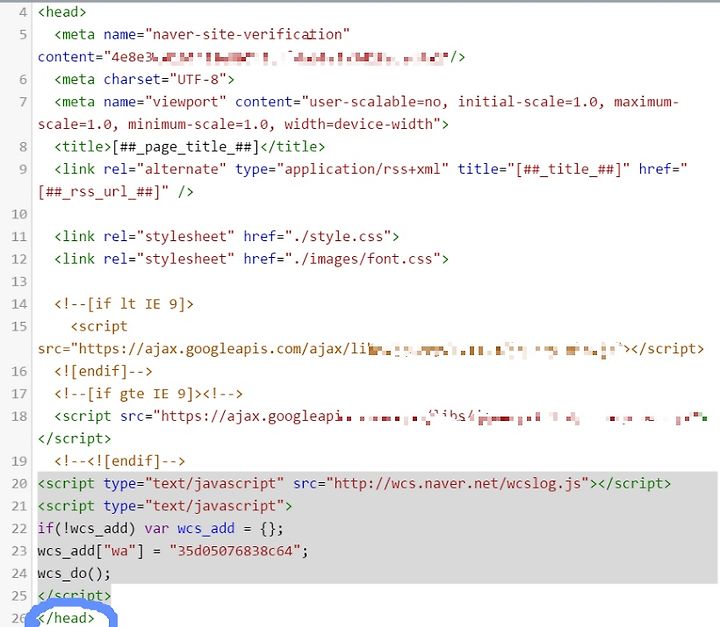Click line number 20 in the gutter

[19, 484]
